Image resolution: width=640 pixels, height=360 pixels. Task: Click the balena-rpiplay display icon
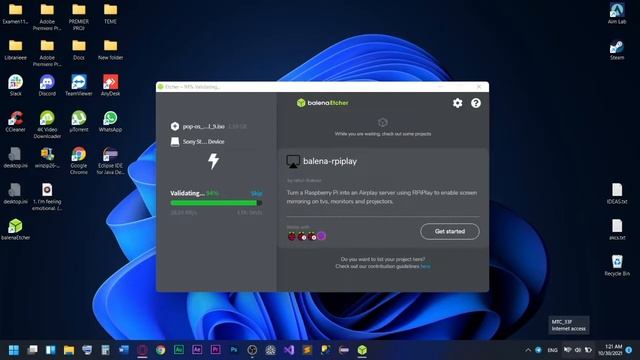(x=293, y=161)
